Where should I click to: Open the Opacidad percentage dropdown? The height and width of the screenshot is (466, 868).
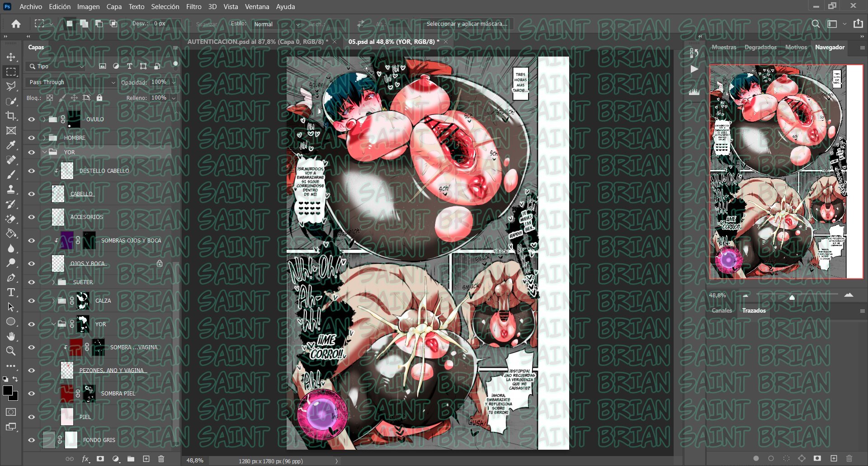click(x=174, y=82)
